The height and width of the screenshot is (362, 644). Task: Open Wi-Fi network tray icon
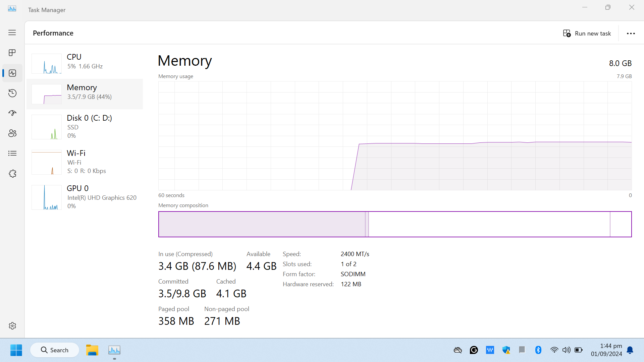(x=554, y=350)
